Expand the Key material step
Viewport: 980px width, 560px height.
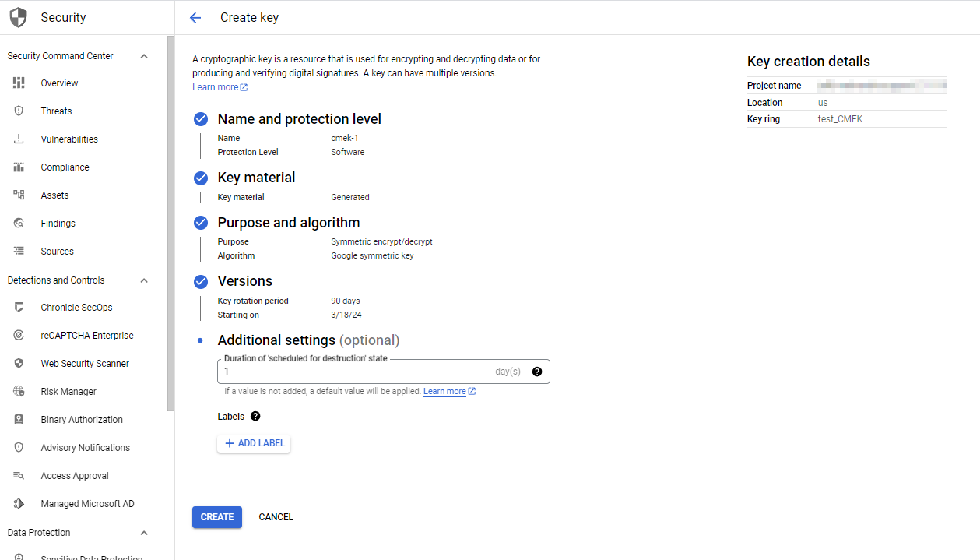[x=257, y=178]
